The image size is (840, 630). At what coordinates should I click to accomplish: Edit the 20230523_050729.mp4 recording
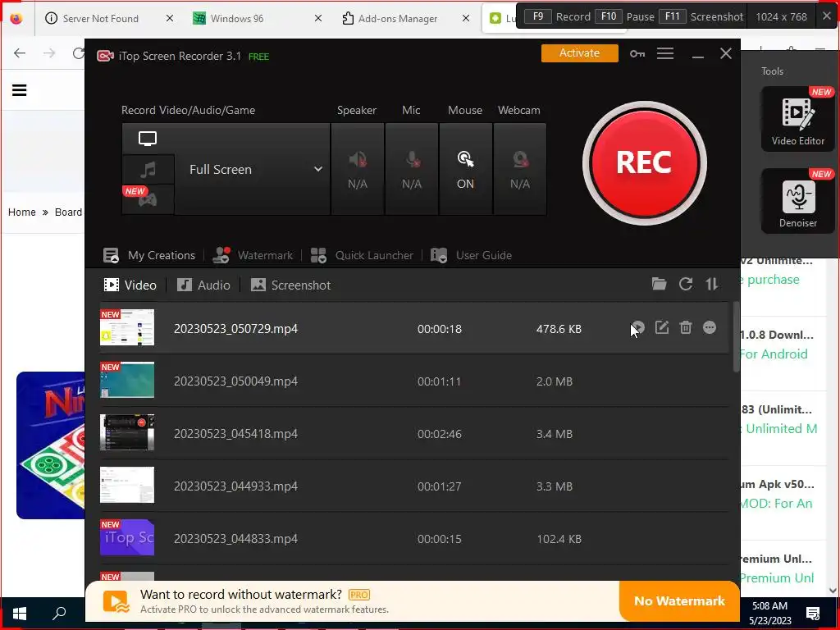tap(662, 327)
